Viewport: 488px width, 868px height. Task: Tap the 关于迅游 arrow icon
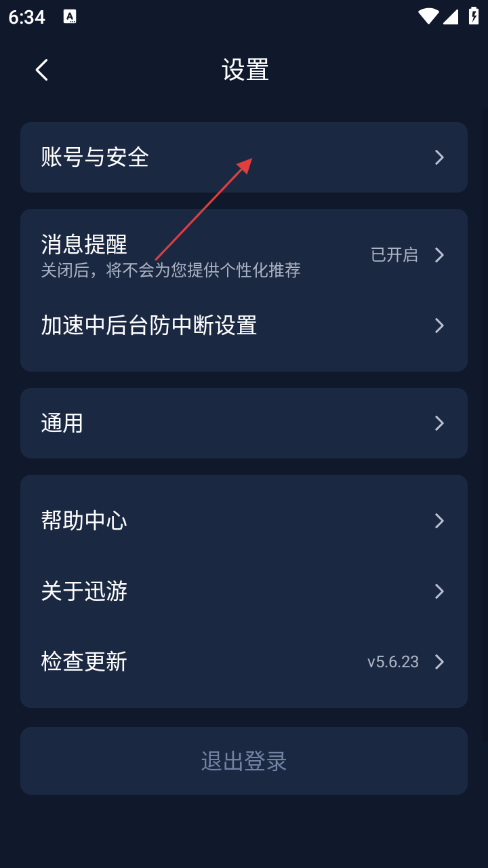tap(439, 591)
